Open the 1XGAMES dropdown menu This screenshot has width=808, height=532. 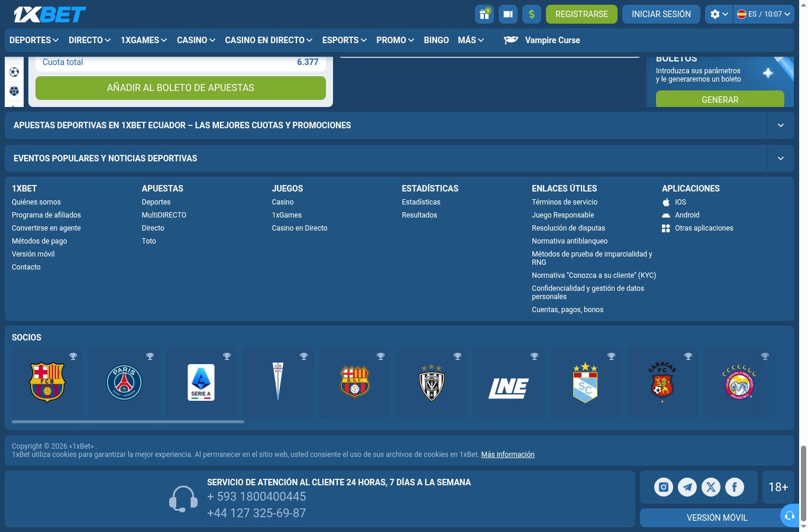point(144,40)
